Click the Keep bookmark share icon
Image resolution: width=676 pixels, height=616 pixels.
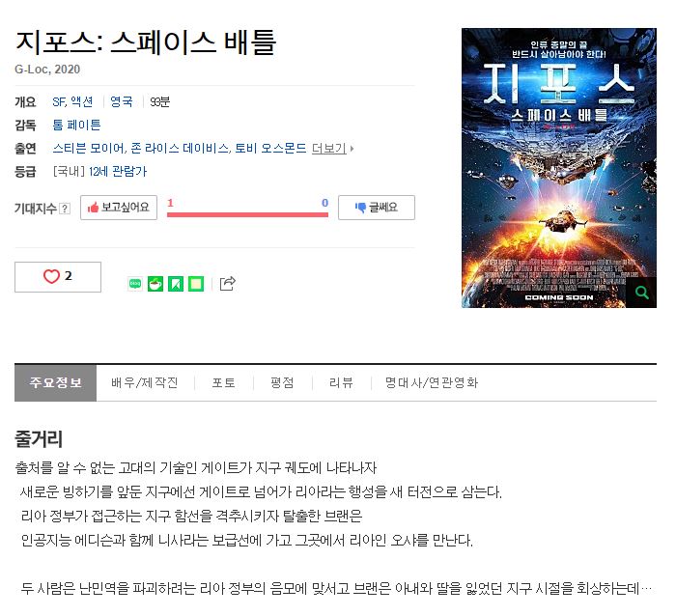pyautogui.click(x=176, y=284)
